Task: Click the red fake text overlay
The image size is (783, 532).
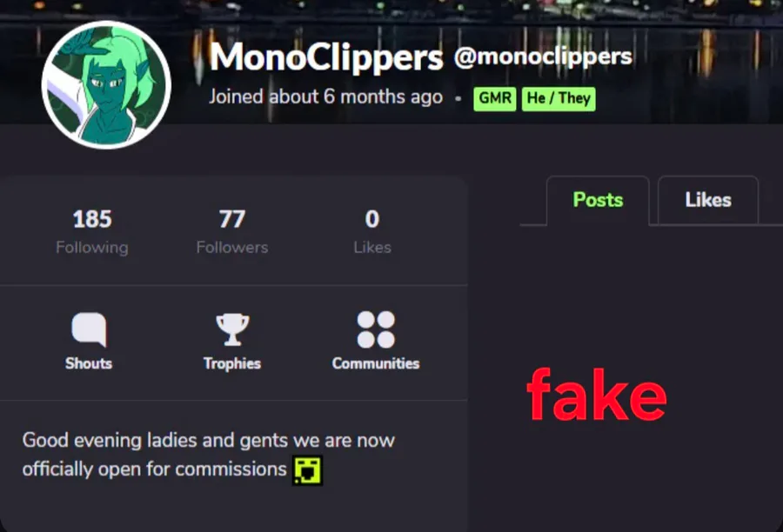Action: click(597, 395)
